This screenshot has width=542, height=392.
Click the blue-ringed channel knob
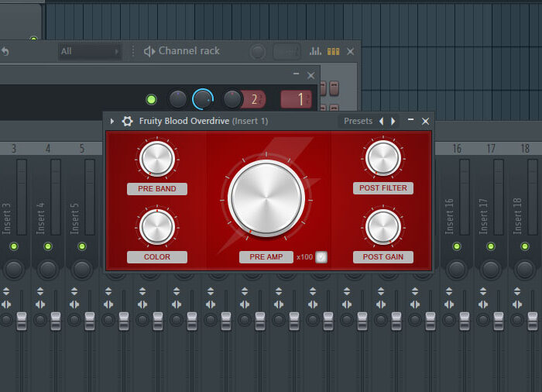(203, 99)
